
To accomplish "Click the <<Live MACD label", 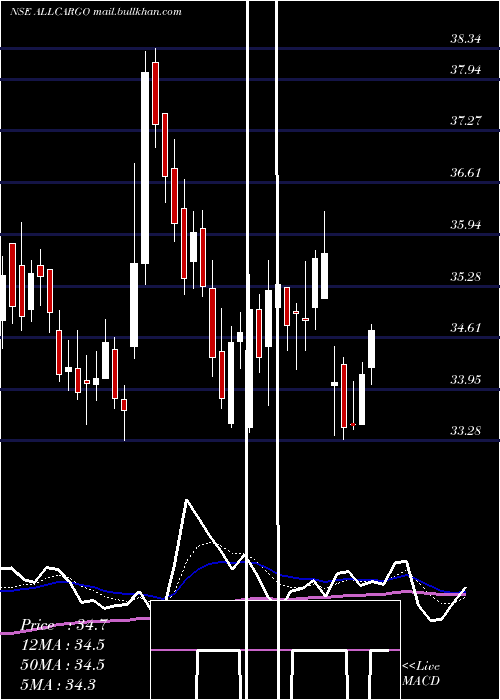I will coord(421,673).
